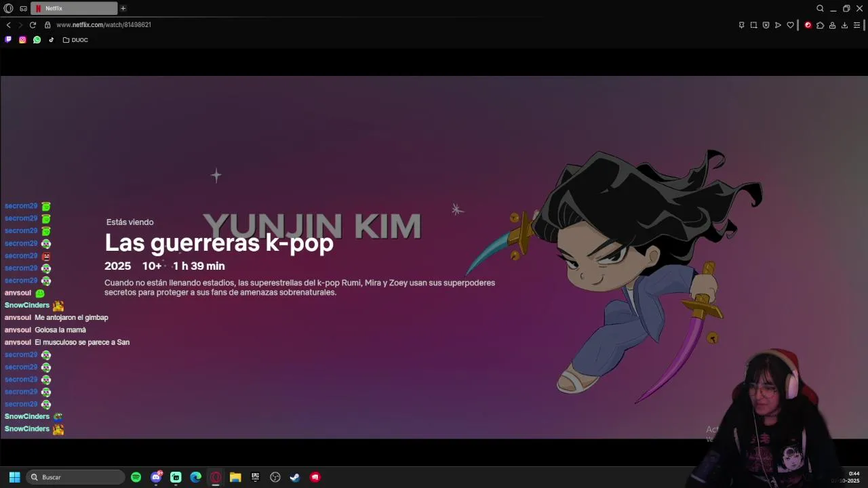Click the Las guerreras k-pop title
Screen dimensions: 868x488
219,243
